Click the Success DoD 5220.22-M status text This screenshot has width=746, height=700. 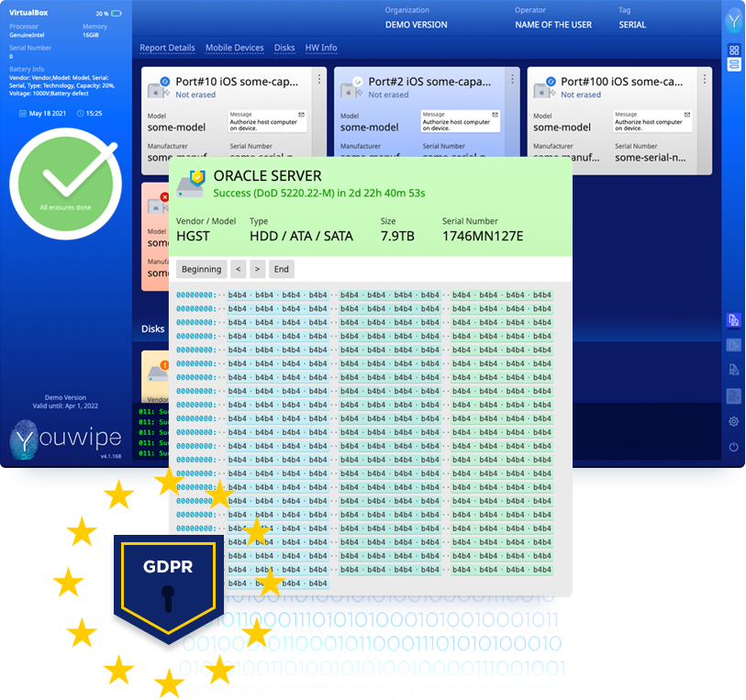click(318, 193)
